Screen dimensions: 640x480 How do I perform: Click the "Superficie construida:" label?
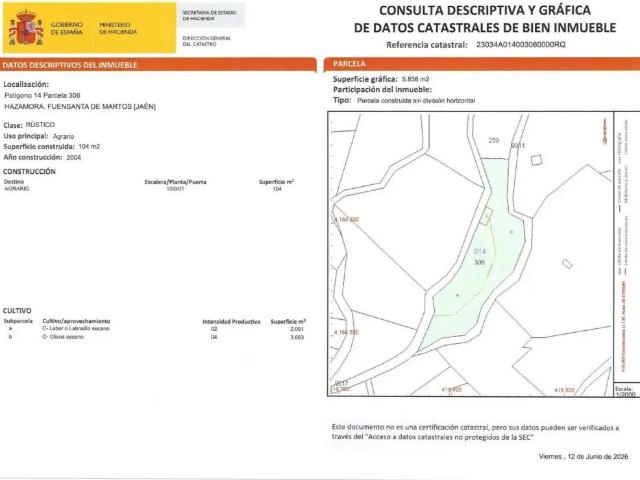click(x=39, y=147)
